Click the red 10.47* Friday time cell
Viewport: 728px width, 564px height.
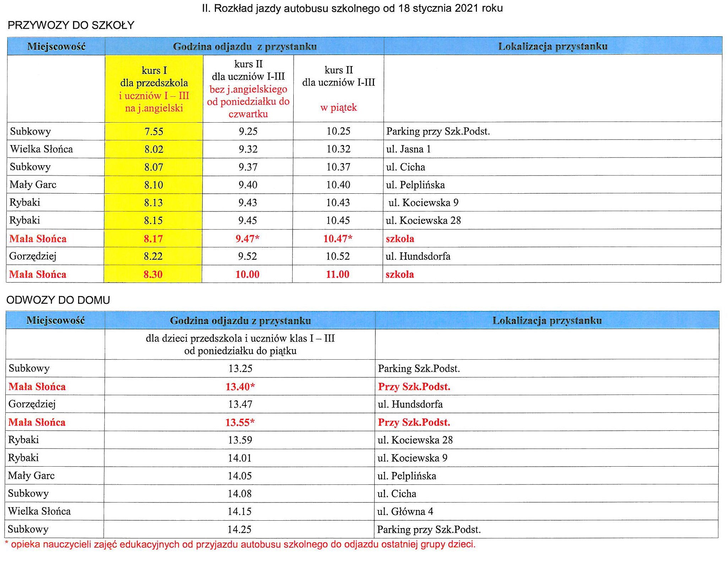(338, 238)
